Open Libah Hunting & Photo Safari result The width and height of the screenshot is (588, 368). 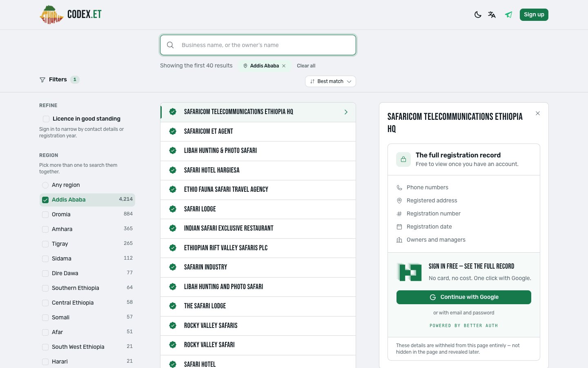258,151
